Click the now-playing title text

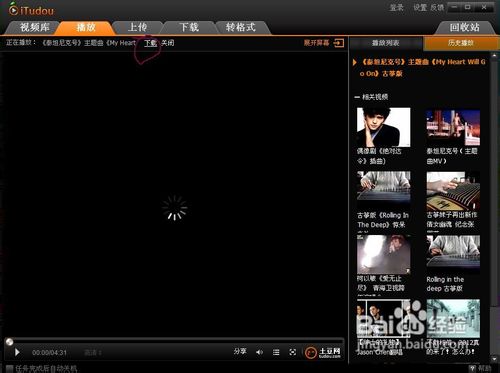[x=89, y=43]
